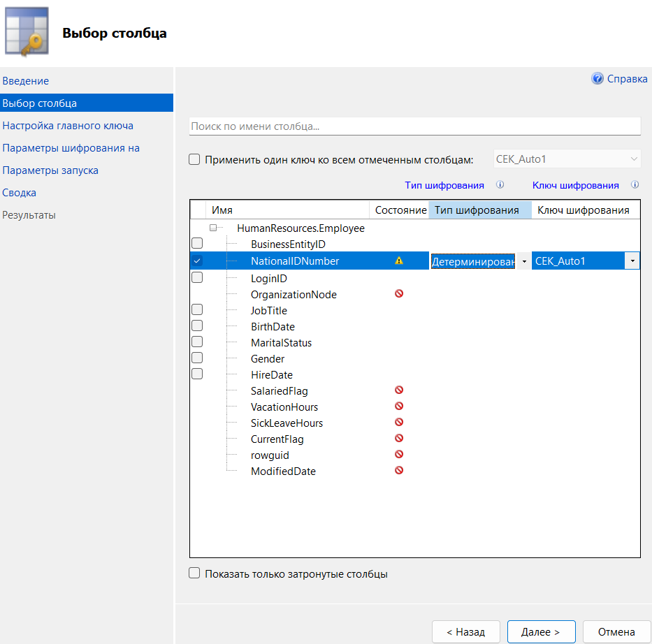The image size is (652, 644).
Task: Focus the Поиск по имени столбца search field
Action: [415, 126]
